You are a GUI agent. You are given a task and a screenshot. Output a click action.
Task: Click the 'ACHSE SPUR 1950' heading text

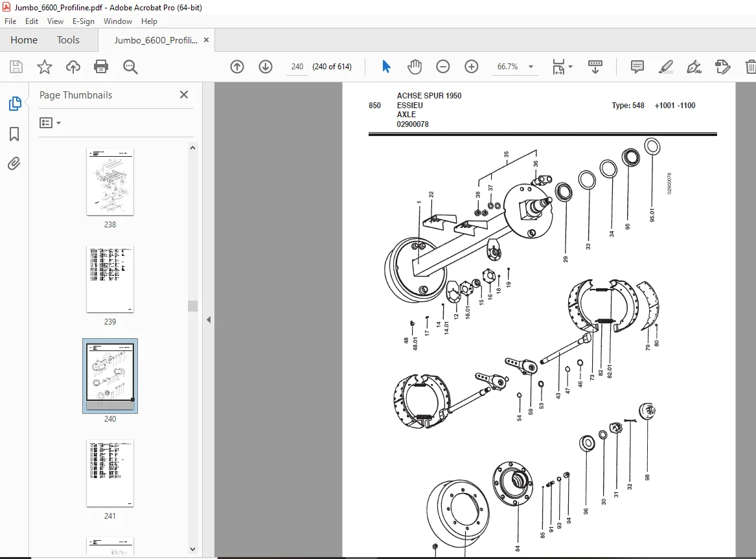tap(429, 95)
